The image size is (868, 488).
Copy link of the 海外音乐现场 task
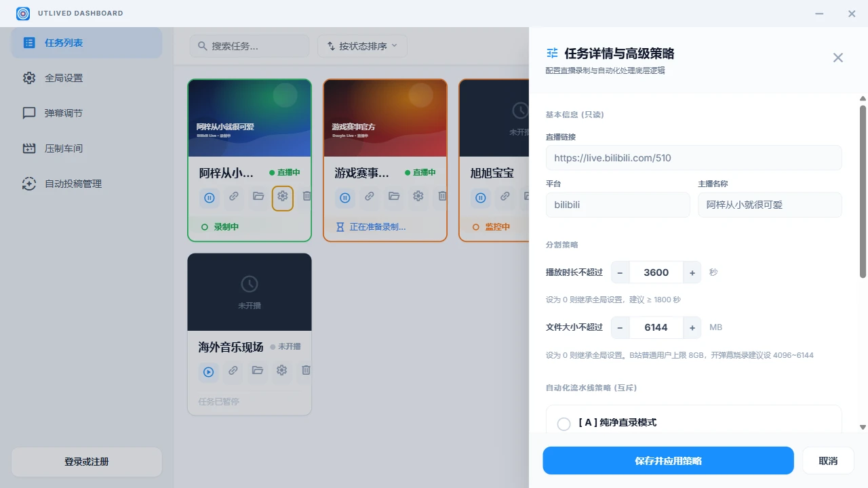[233, 371]
